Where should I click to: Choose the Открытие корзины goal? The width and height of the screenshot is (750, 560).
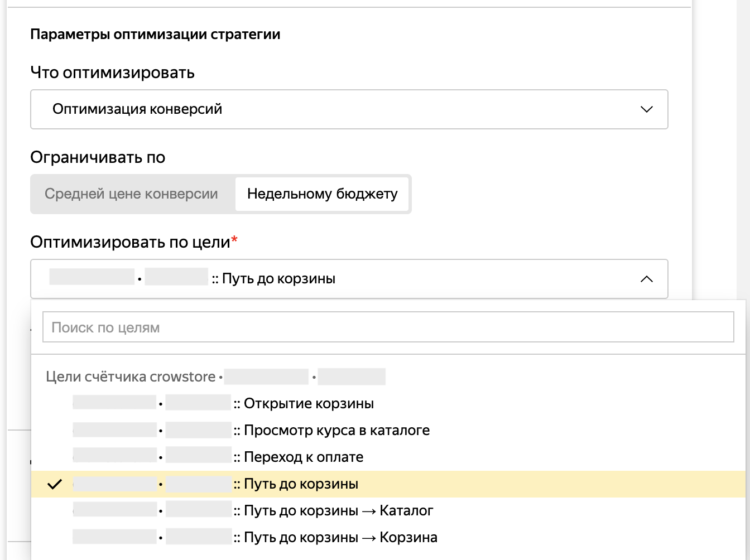point(309,404)
